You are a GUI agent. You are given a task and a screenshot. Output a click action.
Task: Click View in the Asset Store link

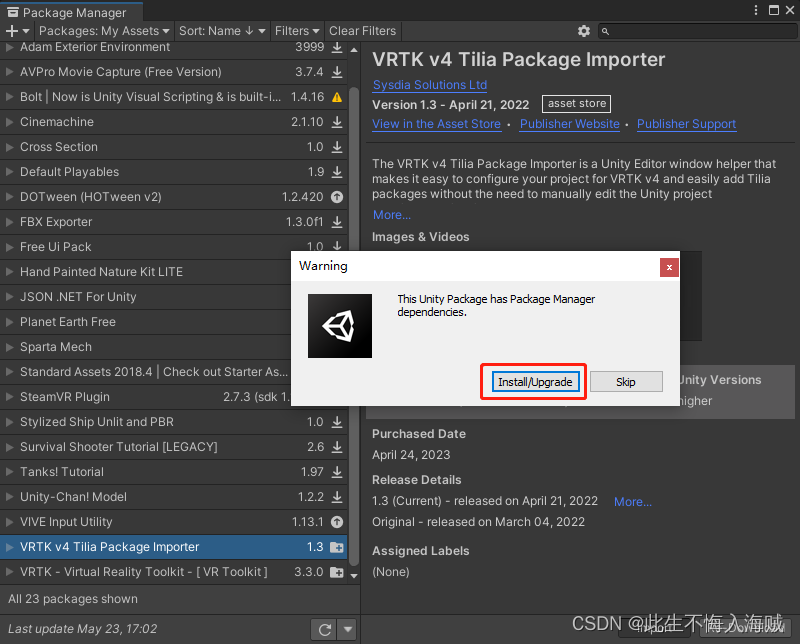pos(436,124)
